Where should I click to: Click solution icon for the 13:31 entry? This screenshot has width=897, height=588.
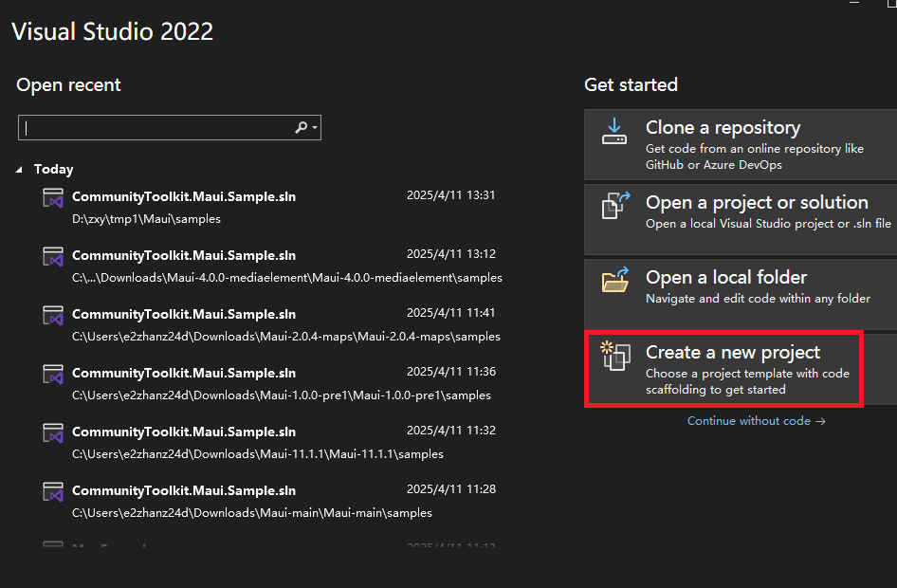point(53,198)
